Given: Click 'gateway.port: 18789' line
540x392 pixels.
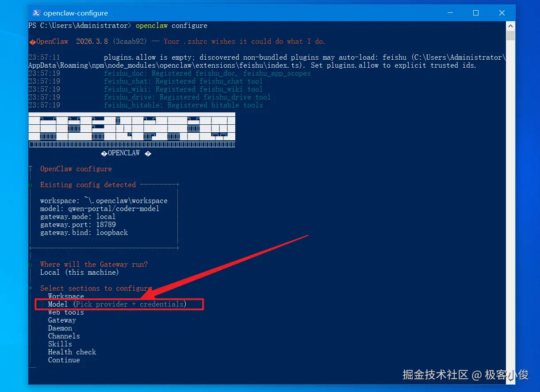Looking at the screenshot, I should coord(78,224).
